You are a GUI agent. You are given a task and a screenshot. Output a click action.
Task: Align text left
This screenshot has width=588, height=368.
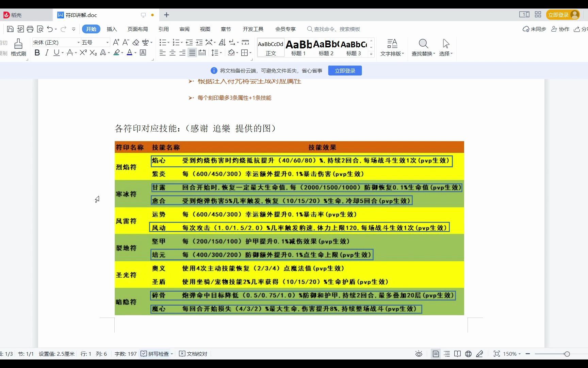coord(163,52)
